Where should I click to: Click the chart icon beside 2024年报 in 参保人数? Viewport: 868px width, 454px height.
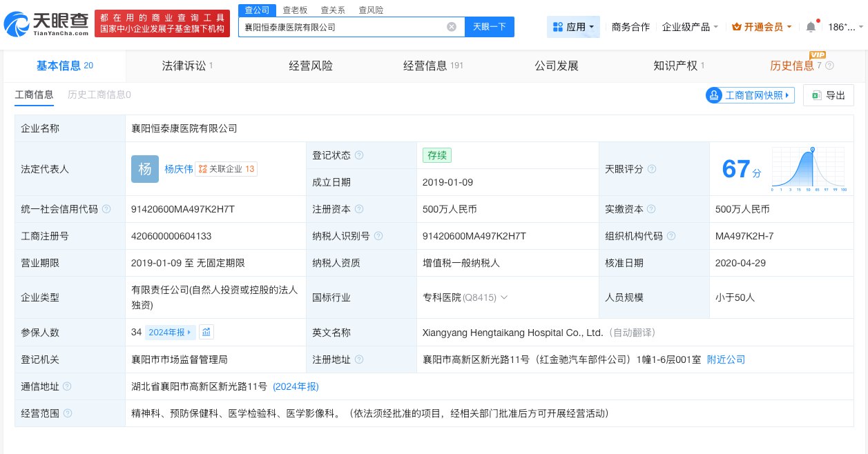tap(206, 332)
